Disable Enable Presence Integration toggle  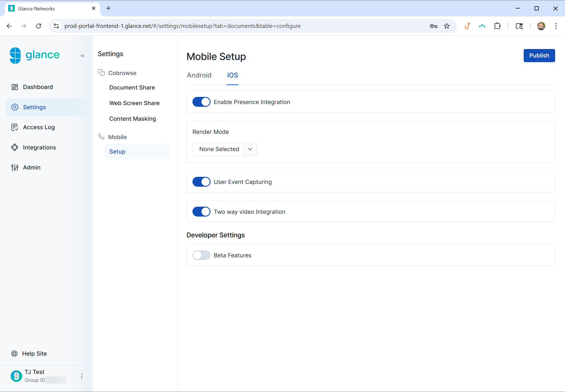click(x=201, y=102)
